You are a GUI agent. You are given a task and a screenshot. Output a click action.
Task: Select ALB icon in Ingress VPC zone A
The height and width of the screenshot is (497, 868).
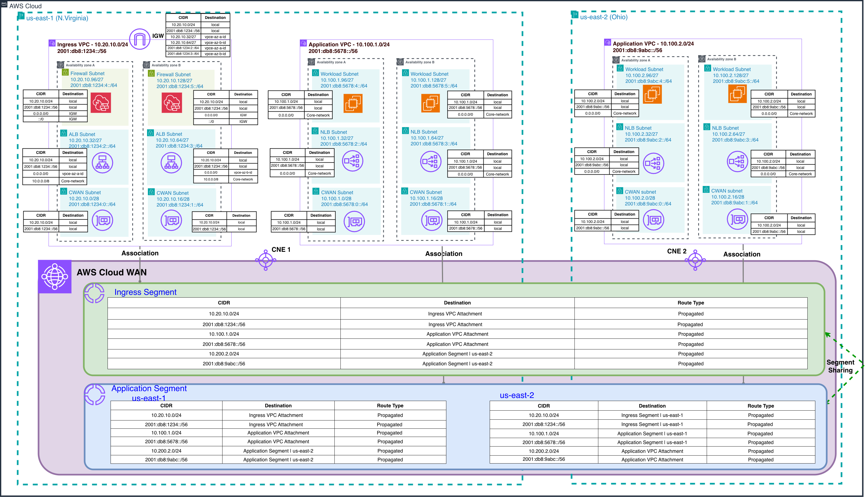tap(102, 162)
